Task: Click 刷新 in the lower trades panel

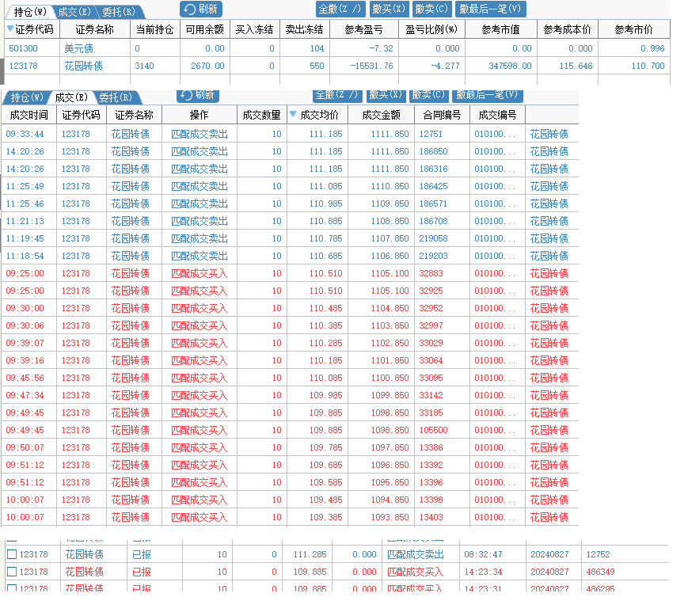Action: (198, 95)
